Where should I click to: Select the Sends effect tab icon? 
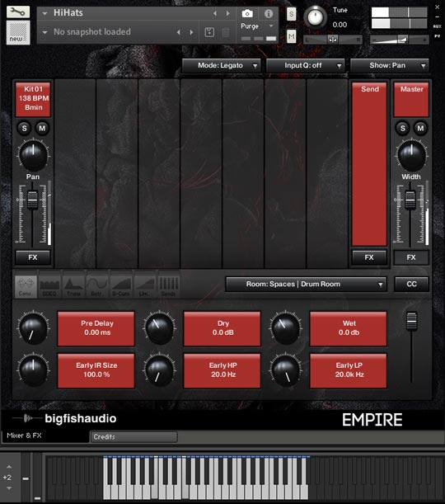point(169,286)
